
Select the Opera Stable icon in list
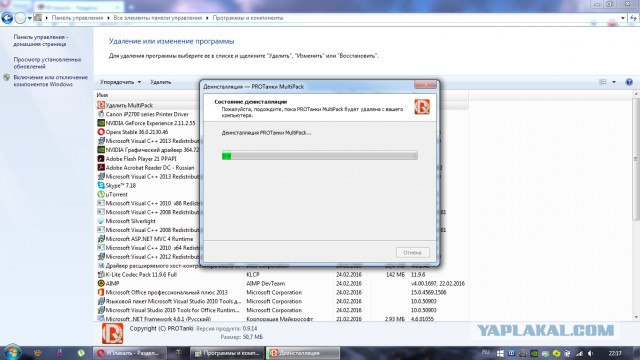coord(101,132)
